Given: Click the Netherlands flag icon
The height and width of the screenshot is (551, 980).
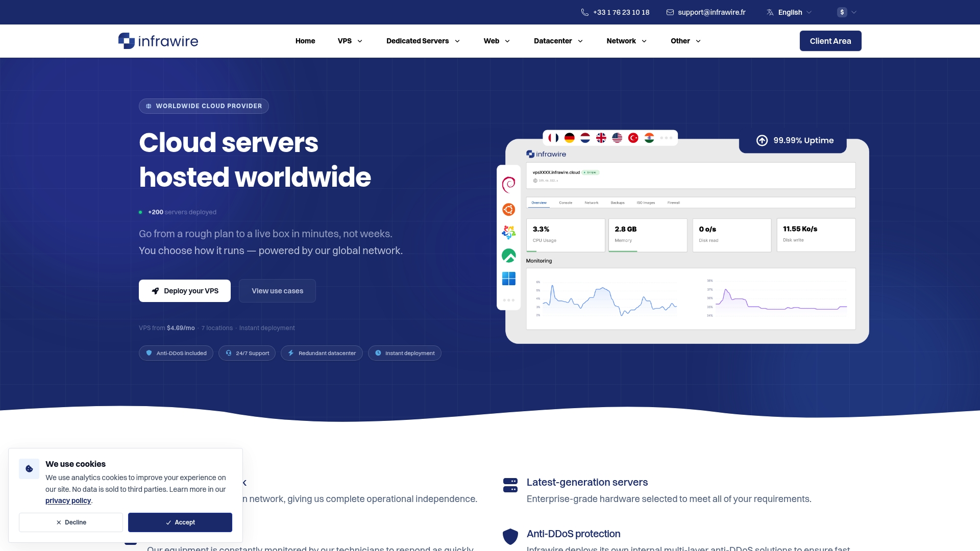Looking at the screenshot, I should (x=585, y=138).
